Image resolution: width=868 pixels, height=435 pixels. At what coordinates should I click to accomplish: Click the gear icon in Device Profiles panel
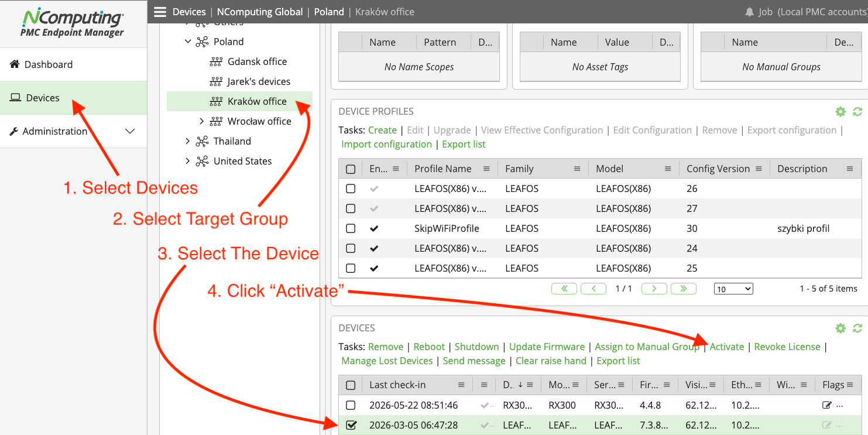(840, 112)
